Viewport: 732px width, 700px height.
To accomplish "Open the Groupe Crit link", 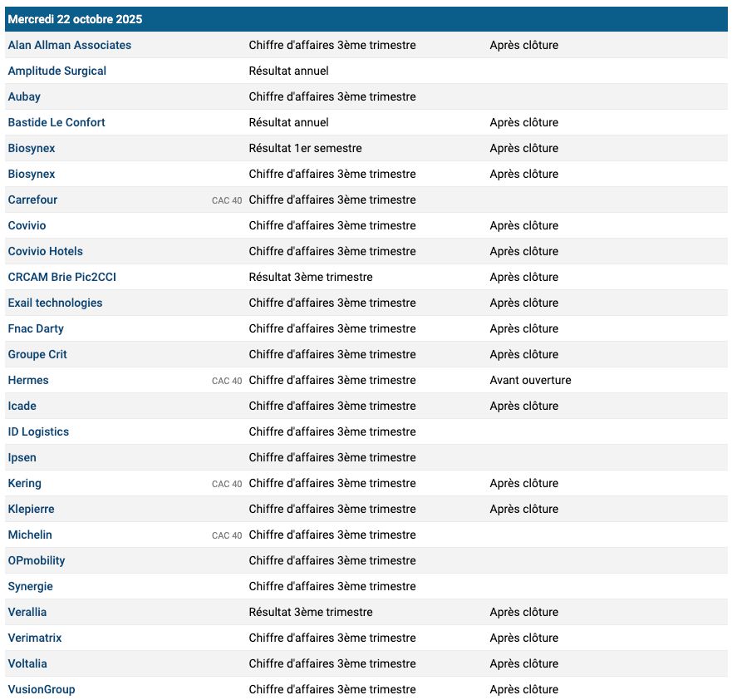I will (37, 354).
